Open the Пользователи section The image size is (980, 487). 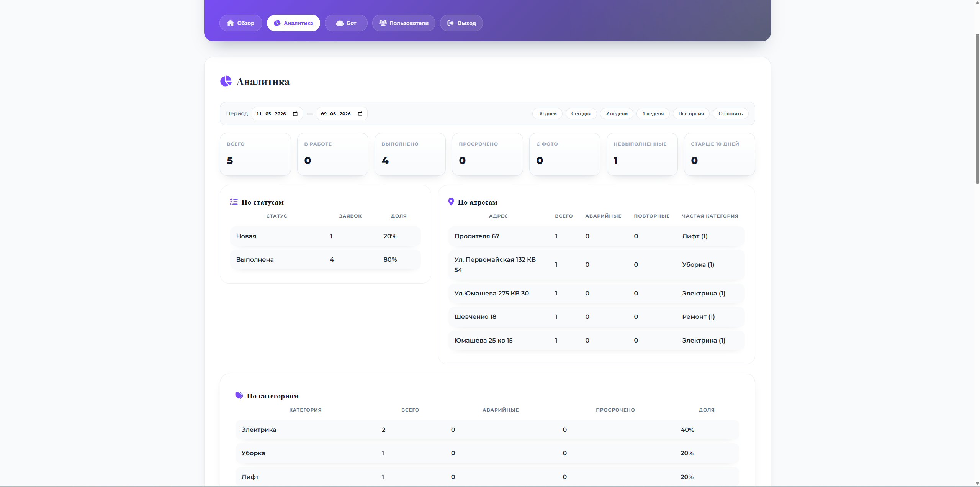(404, 23)
